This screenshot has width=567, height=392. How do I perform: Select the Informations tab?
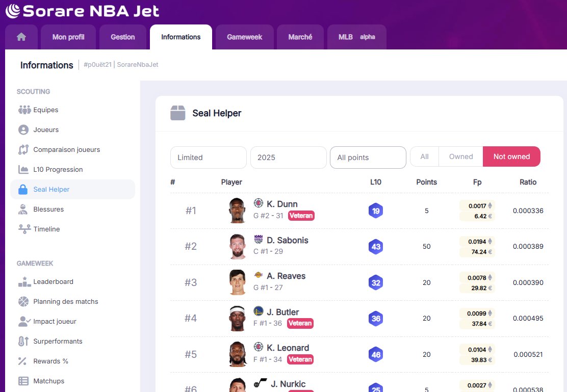(x=181, y=37)
